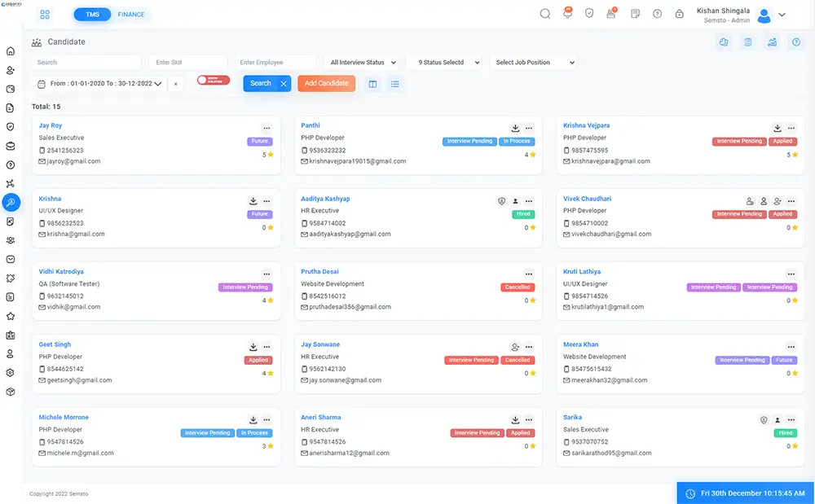The height and width of the screenshot is (504, 815).
Task: Click shield icon on Aaditya Kashyap card
Action: pyautogui.click(x=501, y=201)
